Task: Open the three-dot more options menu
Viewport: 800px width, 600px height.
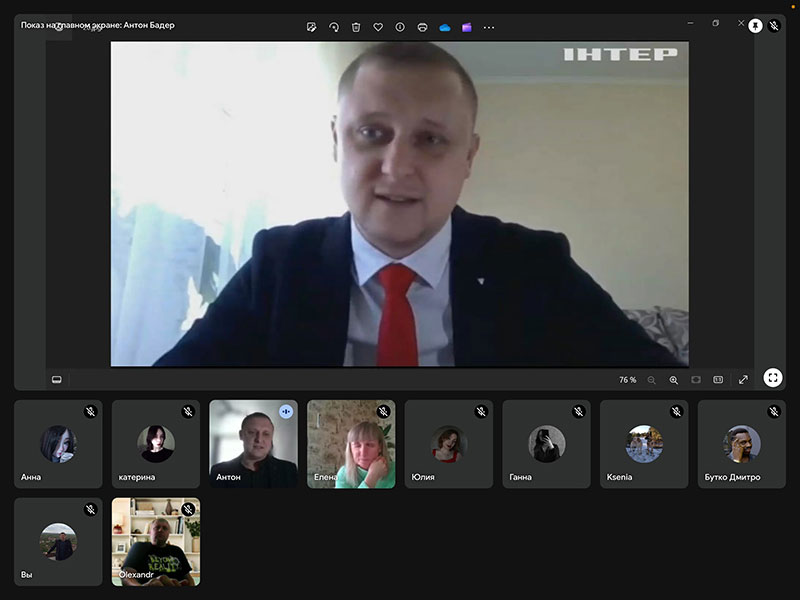Action: 489,28
